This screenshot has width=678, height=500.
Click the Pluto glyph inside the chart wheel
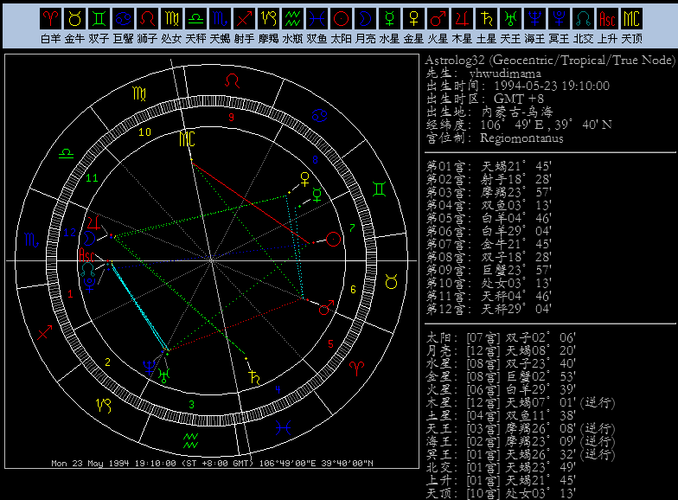(x=90, y=285)
